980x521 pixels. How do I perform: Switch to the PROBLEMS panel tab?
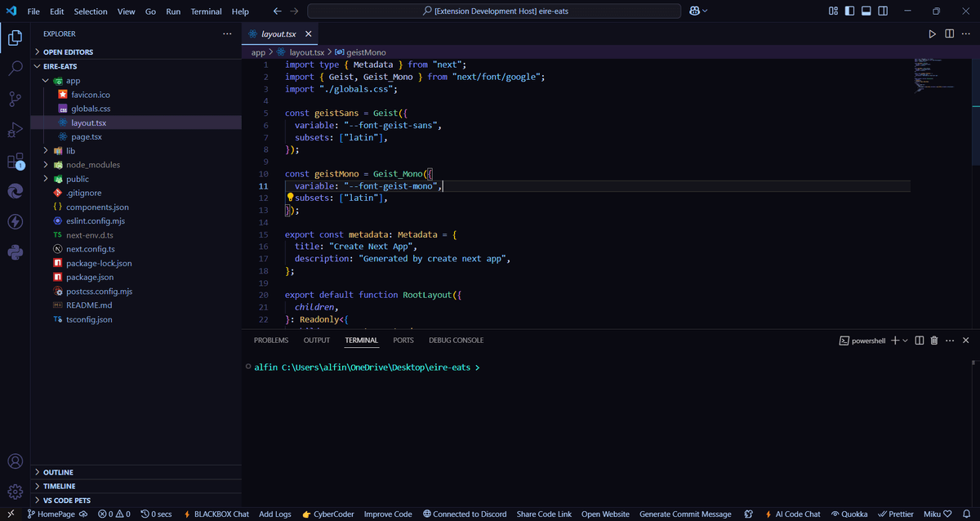[x=271, y=341]
